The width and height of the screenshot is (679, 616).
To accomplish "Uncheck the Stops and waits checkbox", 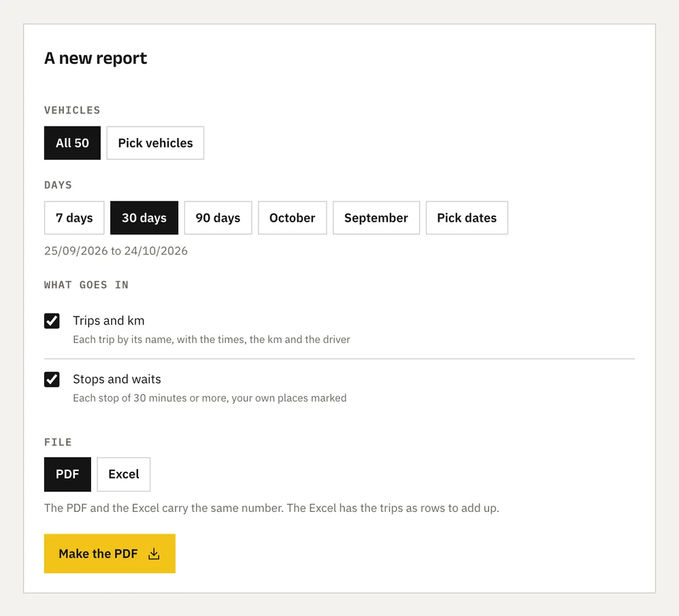I will pyautogui.click(x=52, y=380).
